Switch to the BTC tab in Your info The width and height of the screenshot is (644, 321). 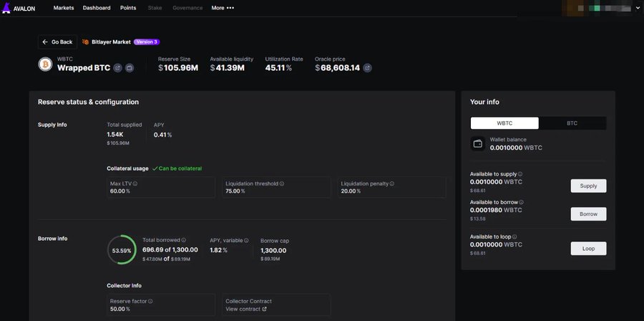pyautogui.click(x=572, y=123)
